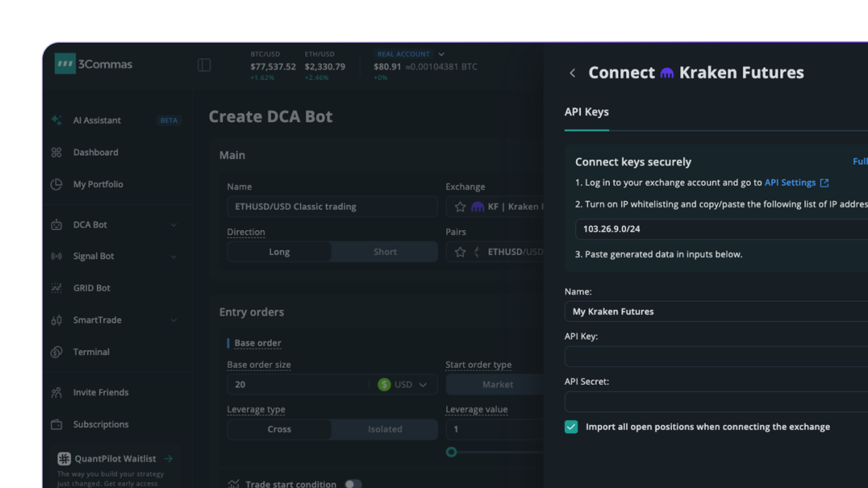Click the API Key input field

716,357
